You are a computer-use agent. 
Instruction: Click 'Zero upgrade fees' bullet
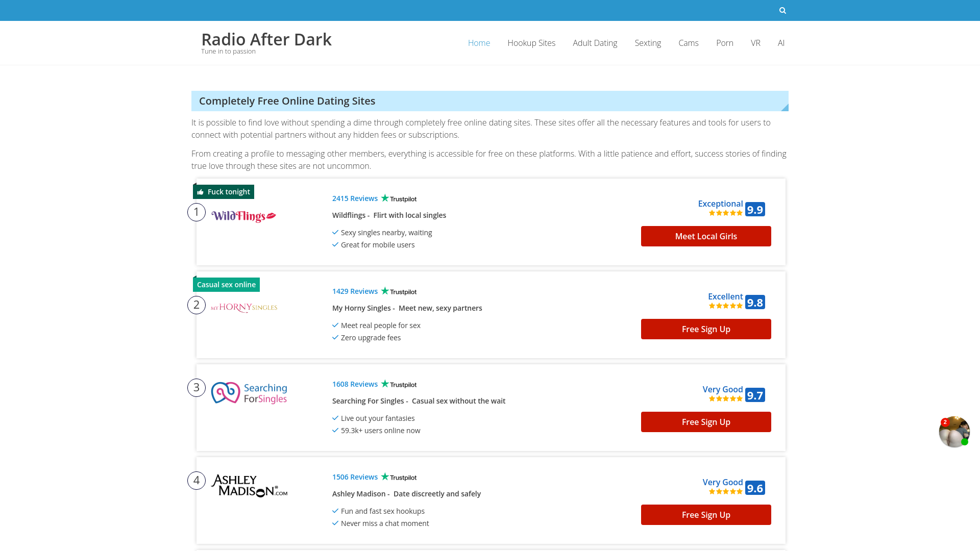371,338
